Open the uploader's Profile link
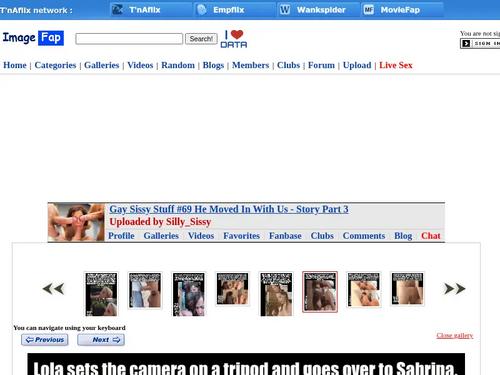The width and height of the screenshot is (500, 375). (x=121, y=236)
